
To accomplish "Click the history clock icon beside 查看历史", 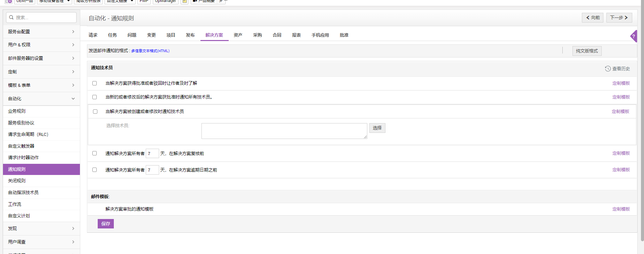I will pyautogui.click(x=608, y=69).
